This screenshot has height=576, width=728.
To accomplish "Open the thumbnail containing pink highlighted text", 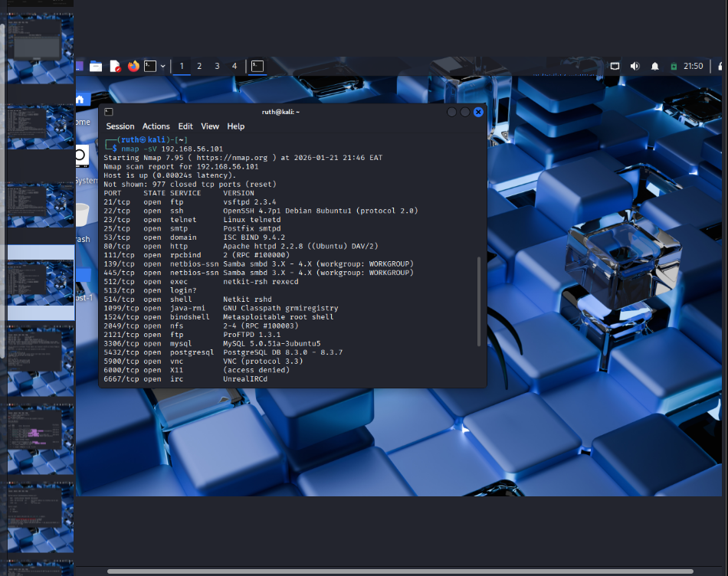I will tap(41, 439).
